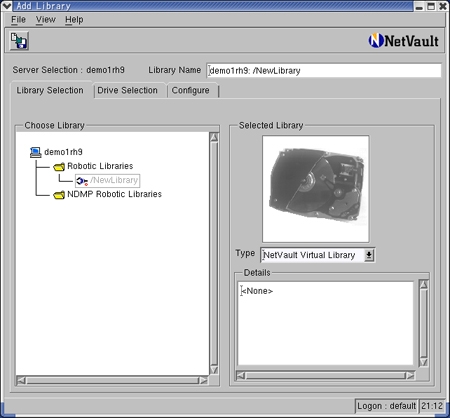Click the window menu icon in title bar

[x=7, y=6]
